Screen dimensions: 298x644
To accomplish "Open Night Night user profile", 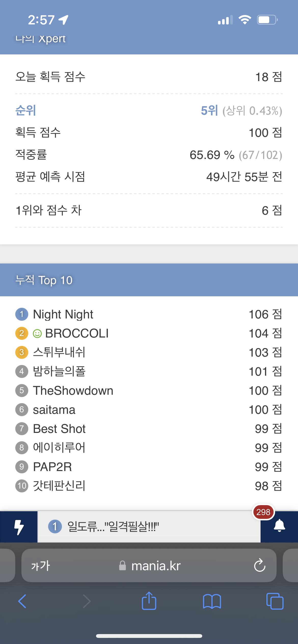I will coord(63,314).
